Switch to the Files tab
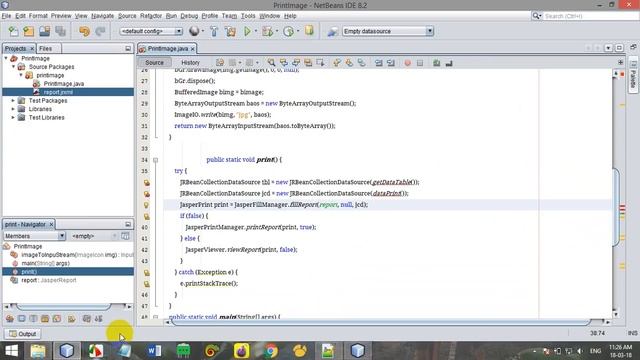 (x=45, y=48)
